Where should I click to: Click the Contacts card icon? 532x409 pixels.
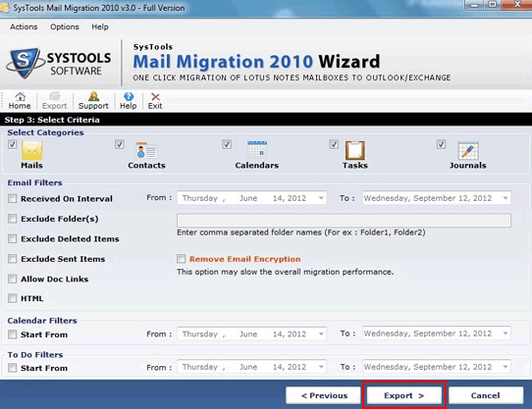[x=146, y=150]
